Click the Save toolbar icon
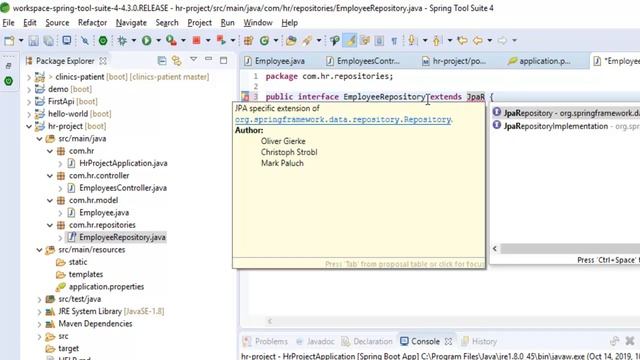Image resolution: width=640 pixels, height=360 pixels. click(x=33, y=40)
